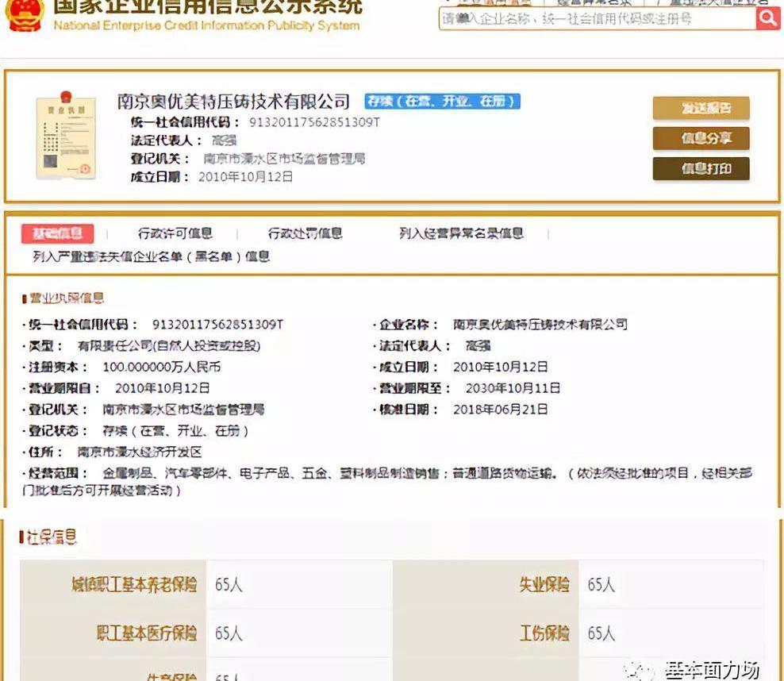The width and height of the screenshot is (784, 681).
Task: Click 工伤保险 label
Action: click(x=544, y=633)
